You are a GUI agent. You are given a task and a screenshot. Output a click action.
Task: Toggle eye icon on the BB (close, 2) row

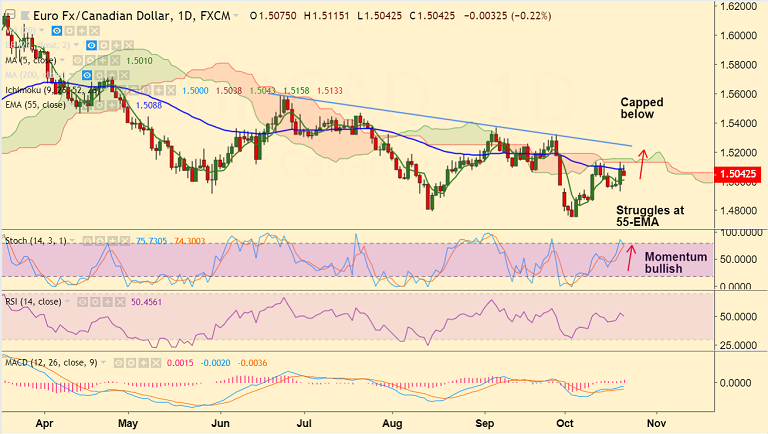point(91,46)
